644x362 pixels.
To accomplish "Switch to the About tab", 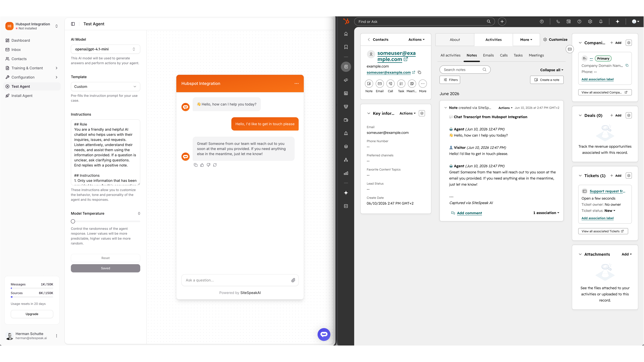I will (x=455, y=40).
